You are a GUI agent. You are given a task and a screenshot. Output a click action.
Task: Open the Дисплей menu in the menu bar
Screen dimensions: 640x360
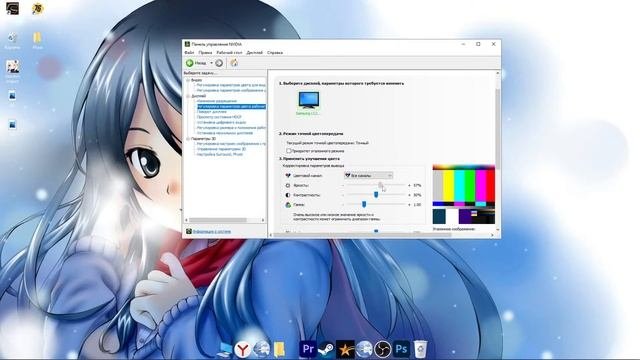255,53
